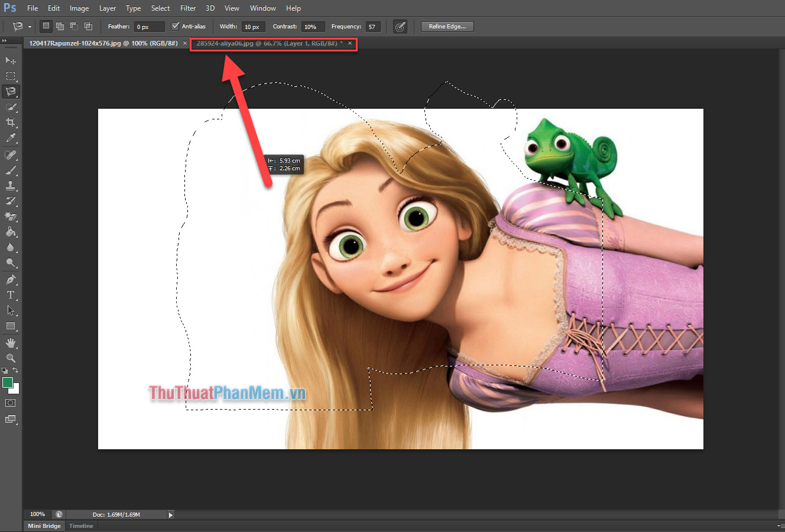Click the Width input field
This screenshot has width=785, height=532.
coord(254,27)
